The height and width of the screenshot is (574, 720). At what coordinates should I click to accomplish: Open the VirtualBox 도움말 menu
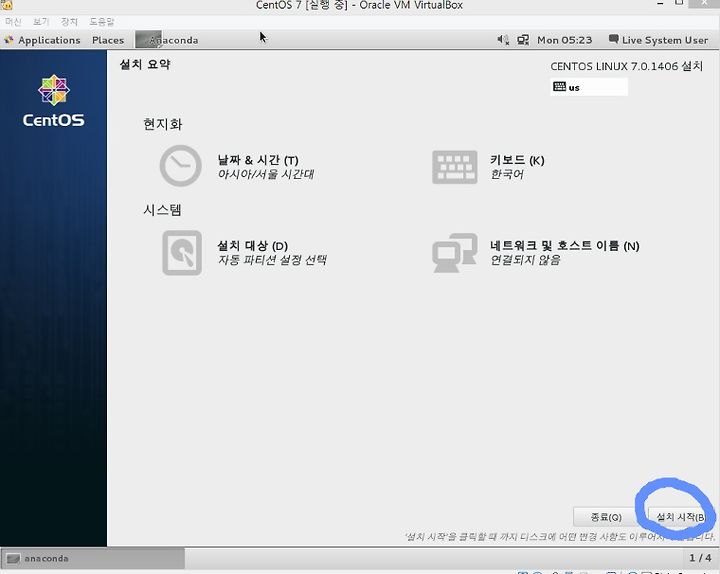click(x=101, y=22)
